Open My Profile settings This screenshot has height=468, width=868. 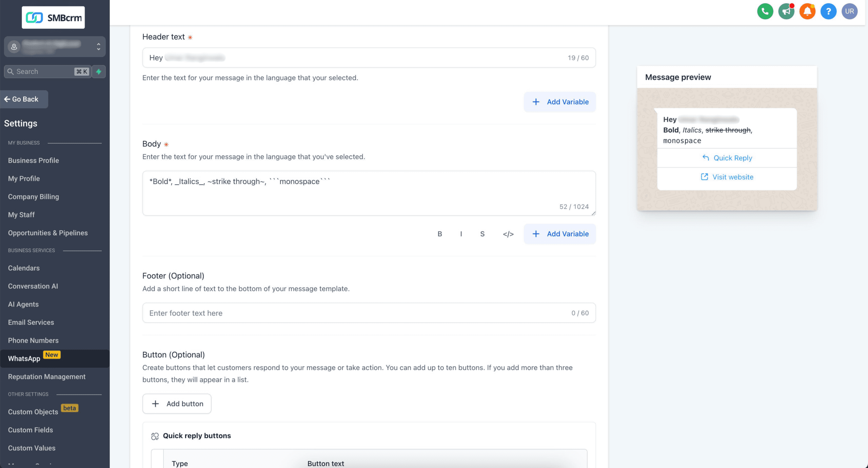(24, 179)
